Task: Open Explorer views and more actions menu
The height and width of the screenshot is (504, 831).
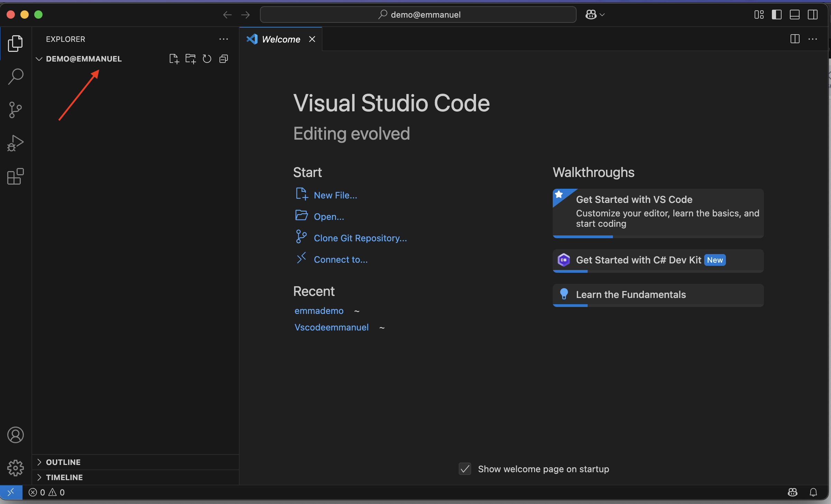Action: (x=224, y=39)
